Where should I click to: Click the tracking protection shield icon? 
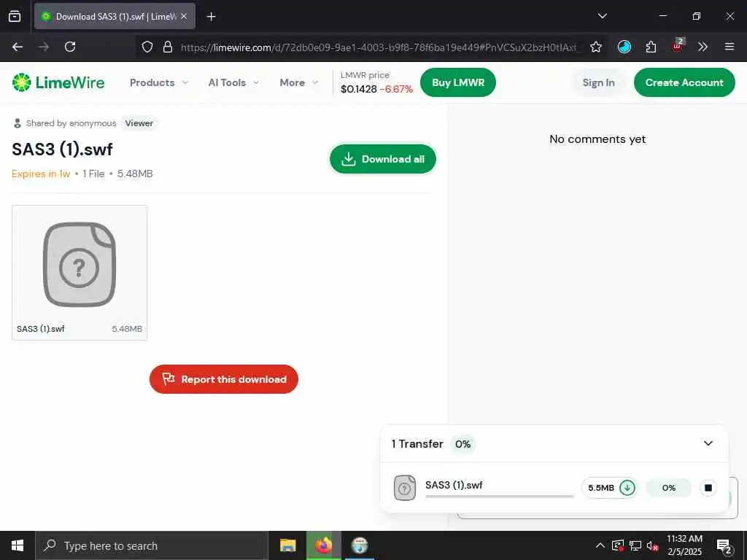tap(147, 47)
